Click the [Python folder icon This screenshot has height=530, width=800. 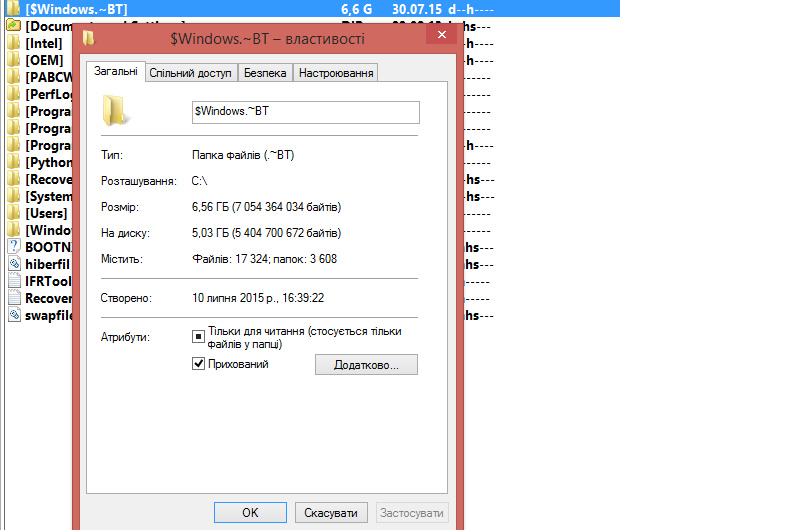(x=14, y=162)
